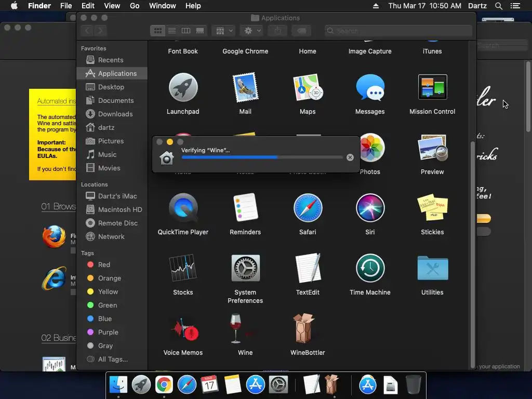The width and height of the screenshot is (532, 399).
Task: Select Macintosh HD in Locations
Action: [x=112, y=210]
